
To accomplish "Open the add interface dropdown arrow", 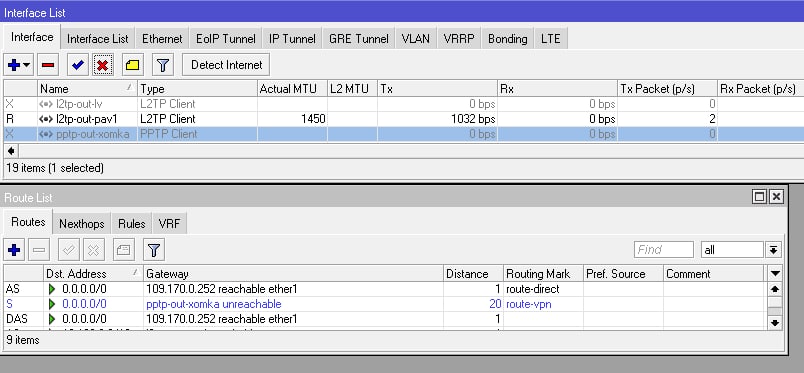I will point(27,65).
